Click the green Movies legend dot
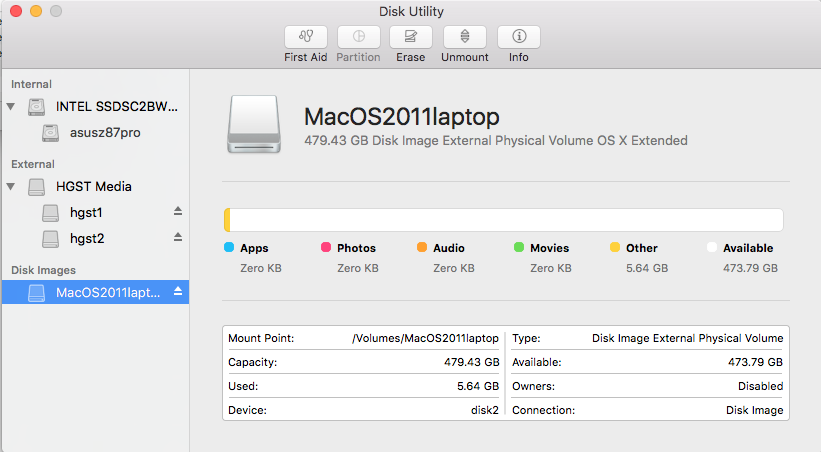 [519, 247]
